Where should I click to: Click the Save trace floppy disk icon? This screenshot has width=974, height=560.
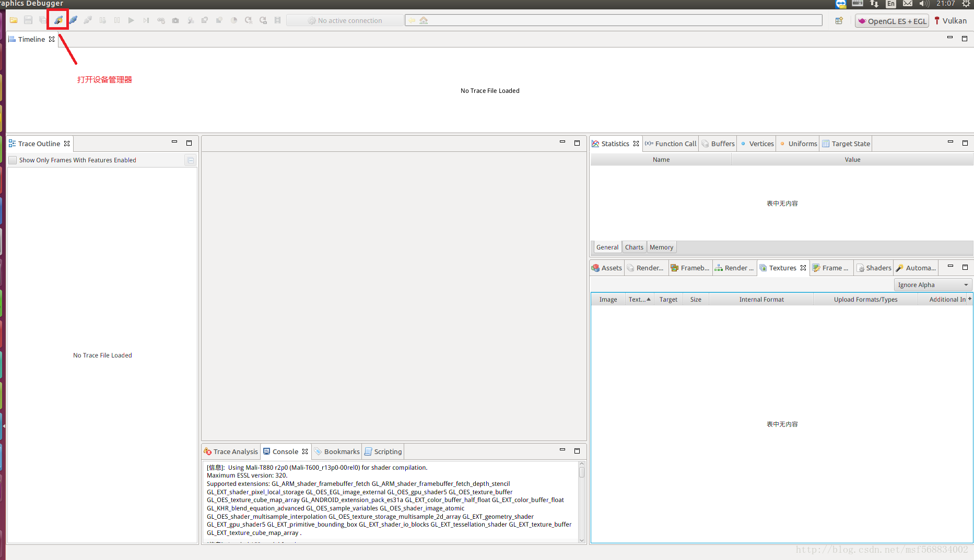point(28,20)
